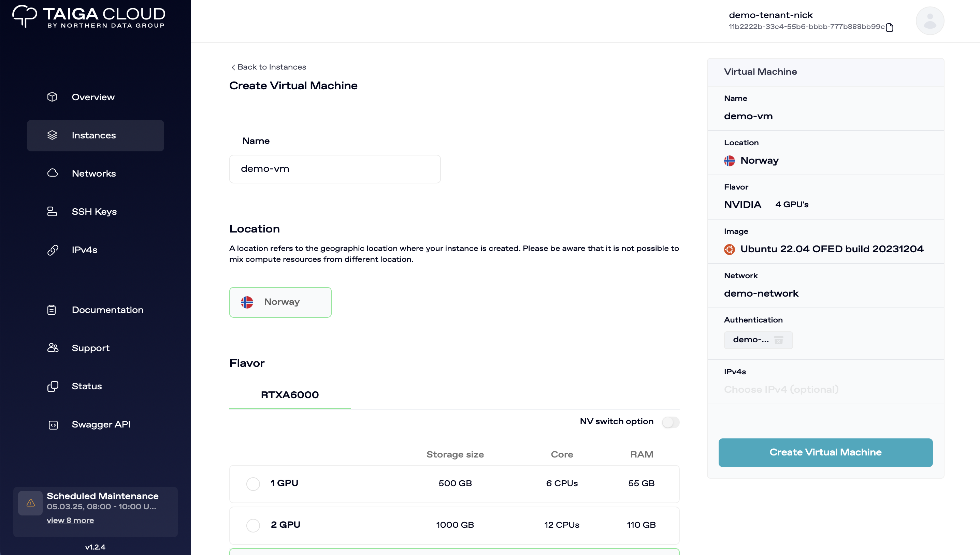Click the Swagger API code icon
This screenshot has height=555, width=980.
click(x=53, y=425)
